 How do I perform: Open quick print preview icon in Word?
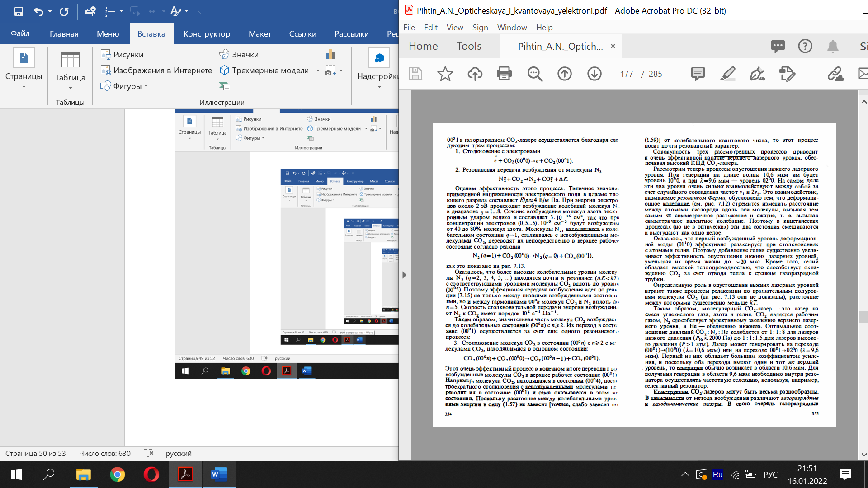[x=90, y=11]
